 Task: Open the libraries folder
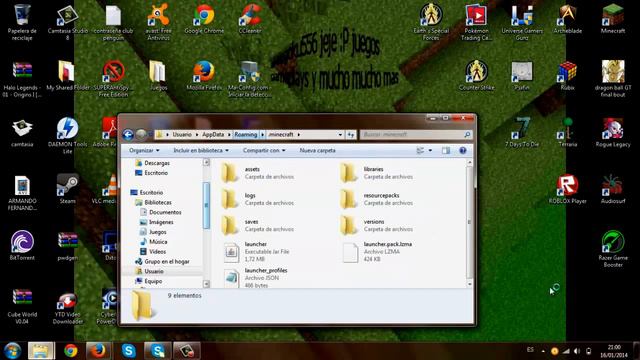(x=377, y=173)
